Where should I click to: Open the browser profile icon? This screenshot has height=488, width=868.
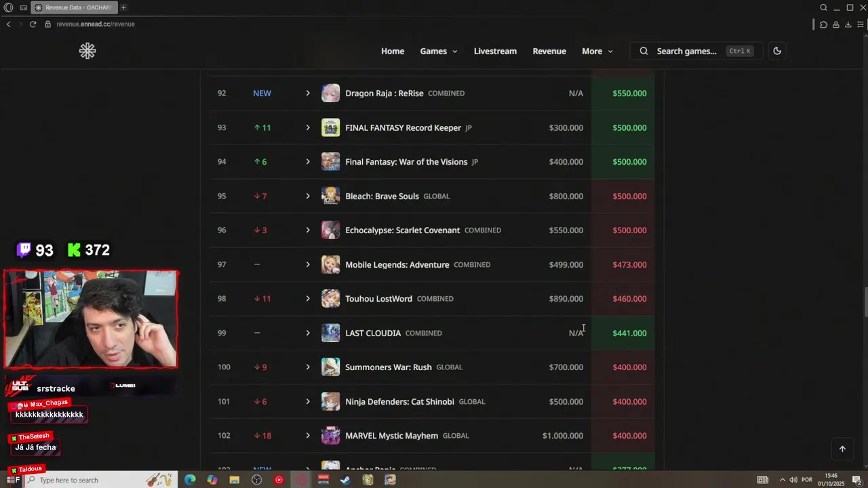click(836, 24)
